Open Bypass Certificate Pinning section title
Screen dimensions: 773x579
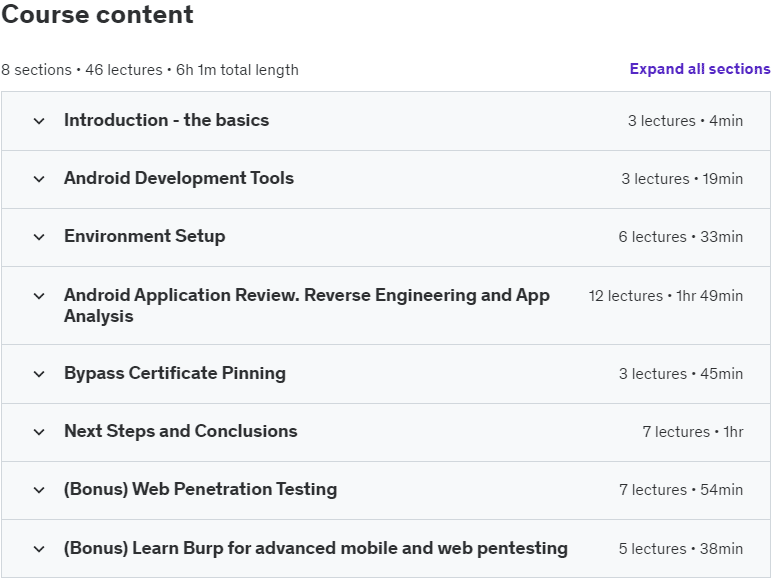coord(175,373)
